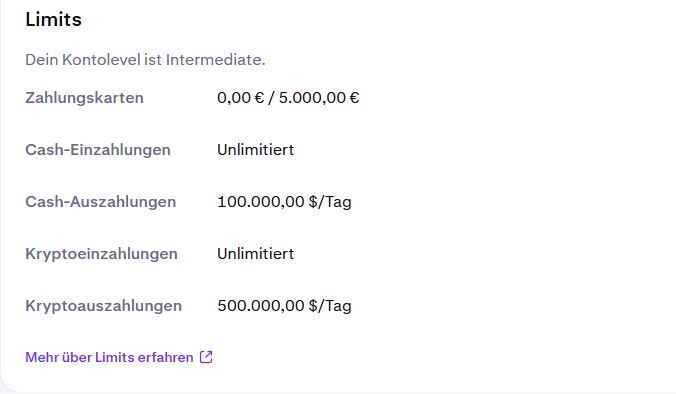Select the Limits heading

(53, 19)
